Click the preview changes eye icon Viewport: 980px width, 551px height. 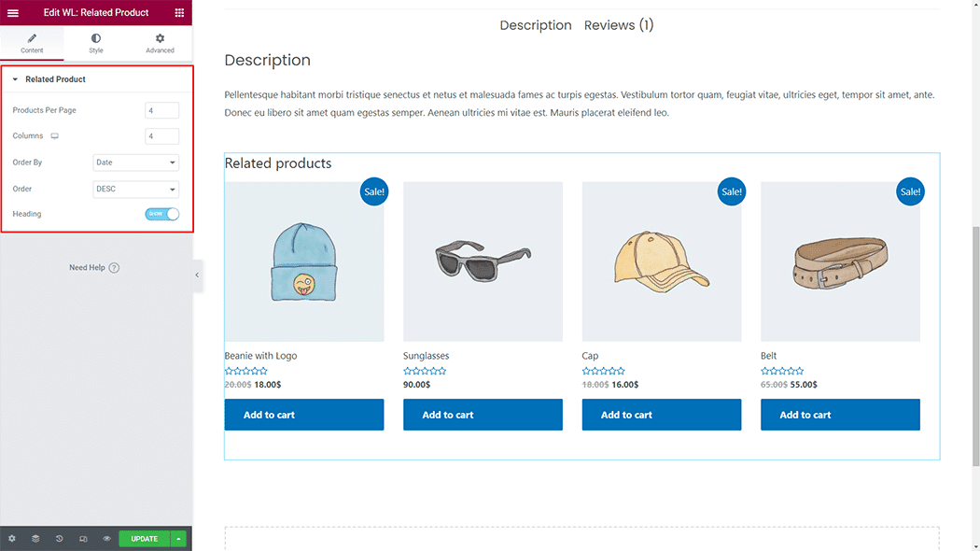coord(106,539)
